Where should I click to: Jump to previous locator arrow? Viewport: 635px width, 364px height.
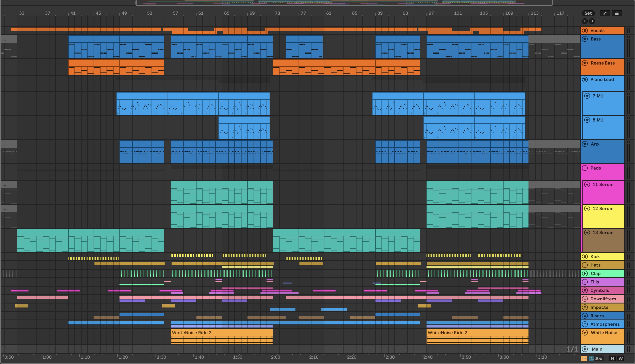tap(585, 21)
